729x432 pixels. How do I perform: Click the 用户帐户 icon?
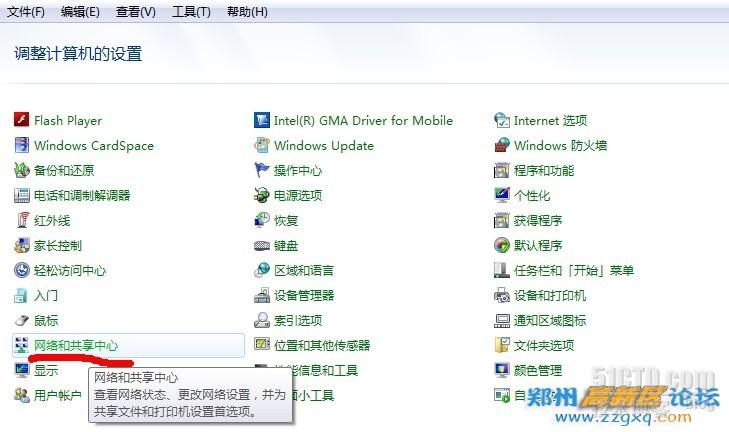click(21, 395)
